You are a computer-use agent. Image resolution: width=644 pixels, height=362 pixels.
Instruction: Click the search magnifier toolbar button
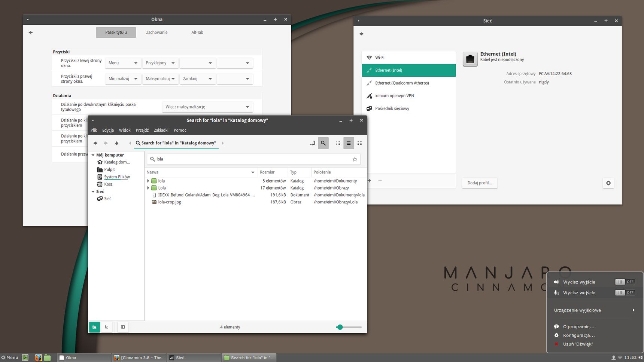click(323, 143)
